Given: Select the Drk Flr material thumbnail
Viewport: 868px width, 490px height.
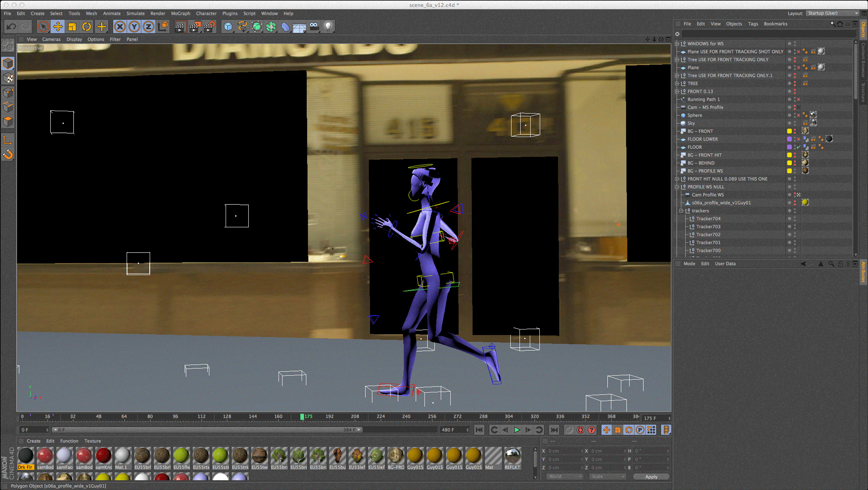Looking at the screenshot, I should coord(25,458).
